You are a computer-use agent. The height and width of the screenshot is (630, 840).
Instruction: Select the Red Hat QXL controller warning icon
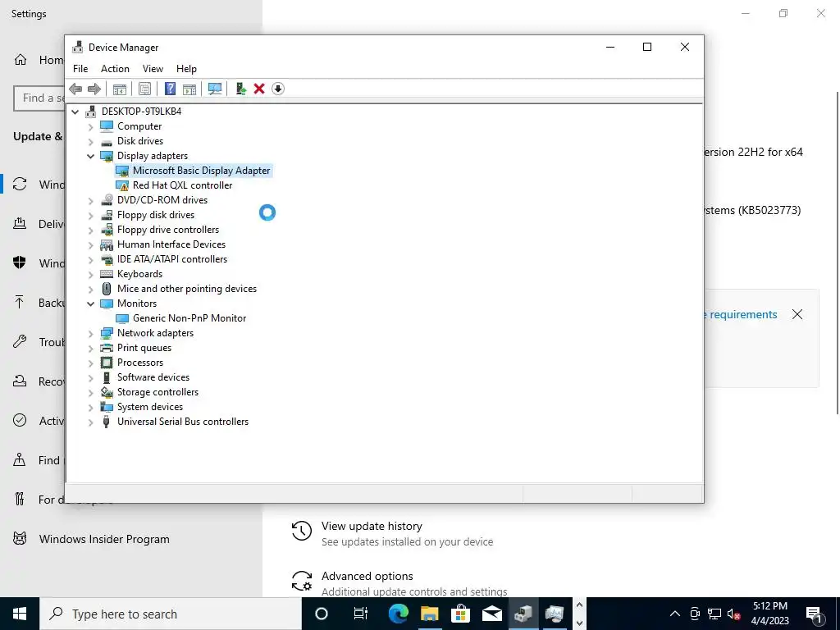click(x=123, y=185)
